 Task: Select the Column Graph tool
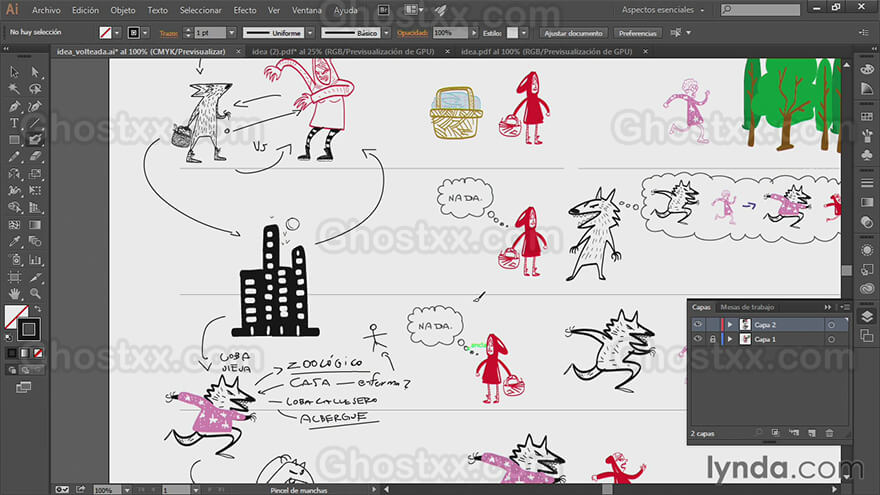35,259
